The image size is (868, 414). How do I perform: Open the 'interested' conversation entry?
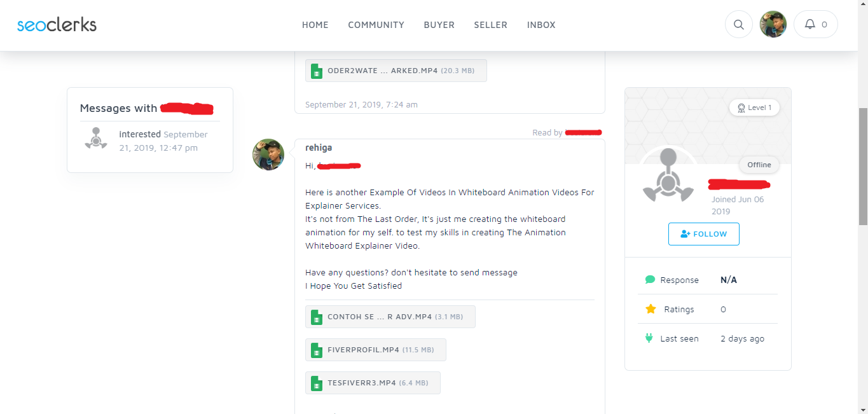click(x=140, y=134)
